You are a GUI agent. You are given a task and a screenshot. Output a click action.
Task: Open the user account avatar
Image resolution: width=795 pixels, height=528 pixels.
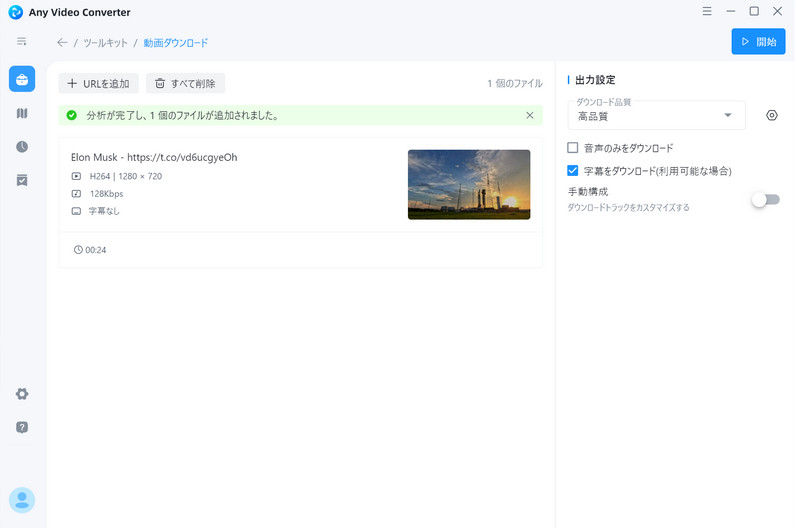pos(22,500)
